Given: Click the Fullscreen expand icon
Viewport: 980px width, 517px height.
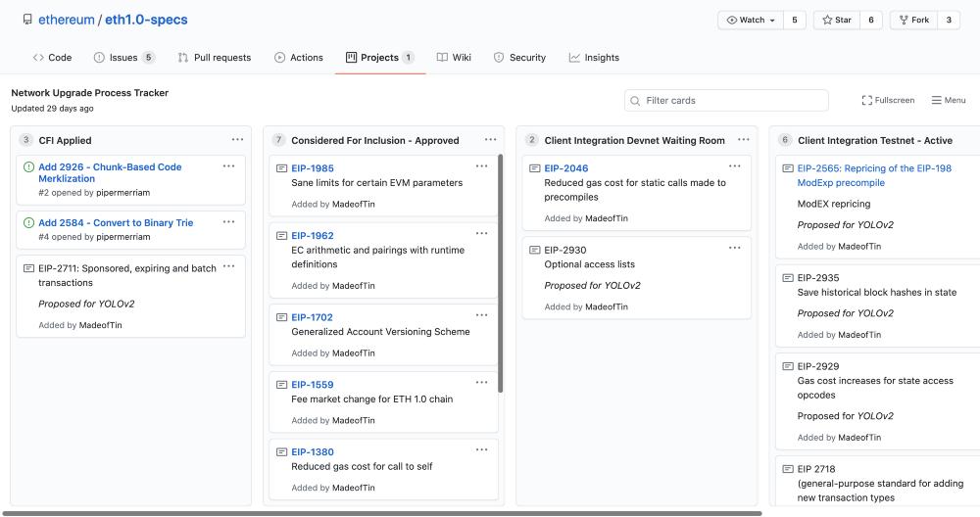Looking at the screenshot, I should point(867,101).
